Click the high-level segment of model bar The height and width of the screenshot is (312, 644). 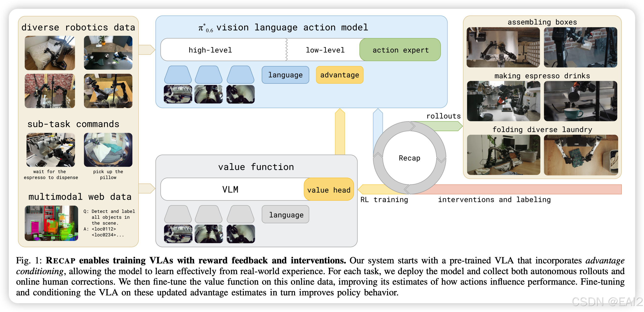[x=210, y=50]
